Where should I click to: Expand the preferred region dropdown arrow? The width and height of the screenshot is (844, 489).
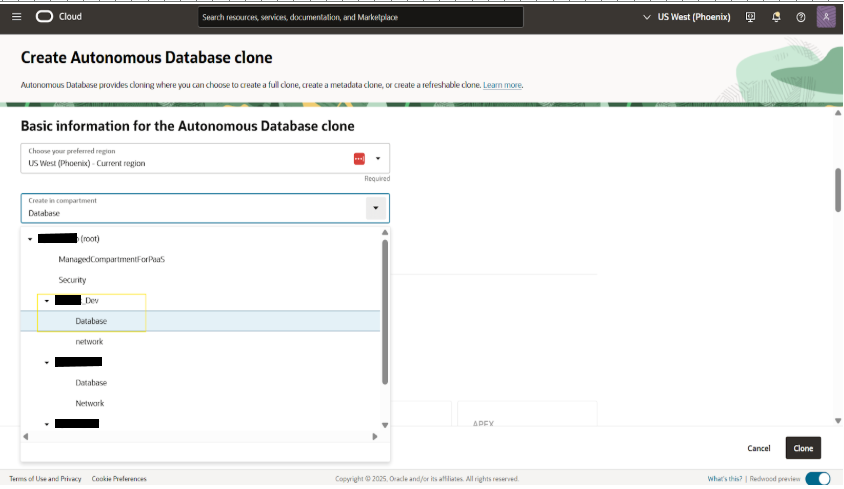tap(378, 158)
